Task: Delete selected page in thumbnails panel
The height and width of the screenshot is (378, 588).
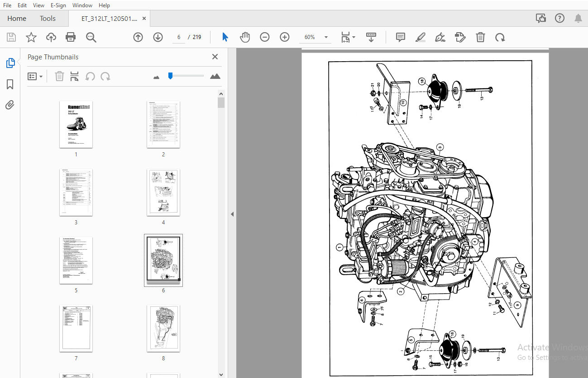Action: [x=59, y=76]
